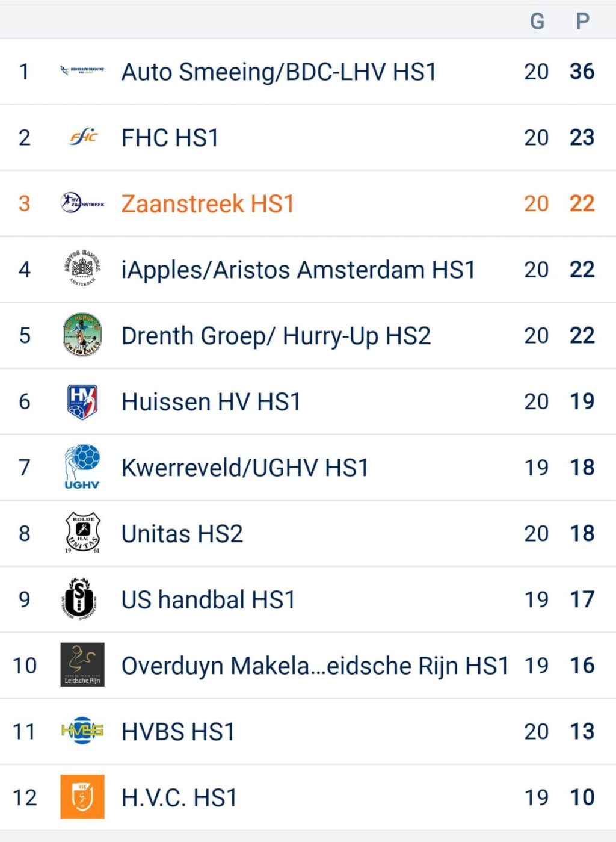The width and height of the screenshot is (616, 842).
Task: Click the HV Zaanstreek logo icon
Action: click(x=82, y=203)
